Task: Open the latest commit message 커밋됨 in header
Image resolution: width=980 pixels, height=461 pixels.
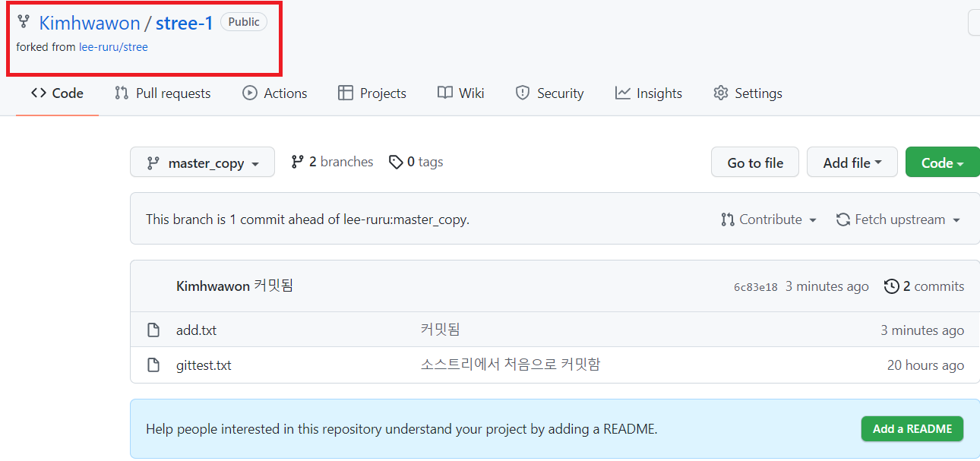Action: pyautogui.click(x=273, y=286)
